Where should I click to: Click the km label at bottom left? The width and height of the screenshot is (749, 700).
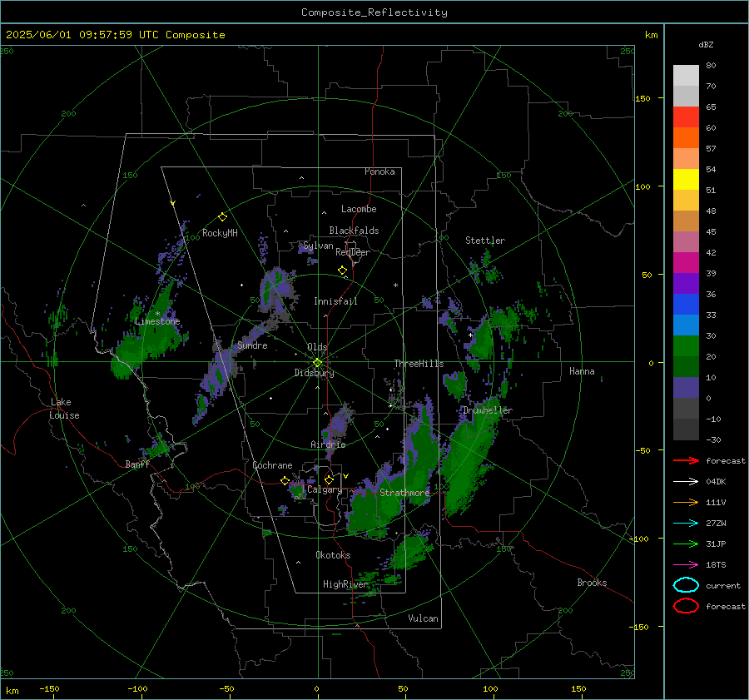pos(12,691)
